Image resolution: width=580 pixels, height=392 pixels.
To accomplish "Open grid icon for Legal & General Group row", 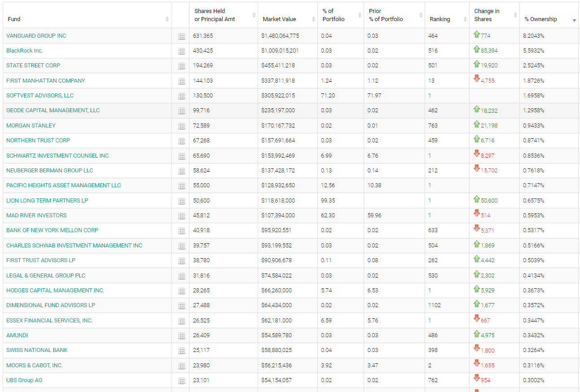I will (182, 276).
